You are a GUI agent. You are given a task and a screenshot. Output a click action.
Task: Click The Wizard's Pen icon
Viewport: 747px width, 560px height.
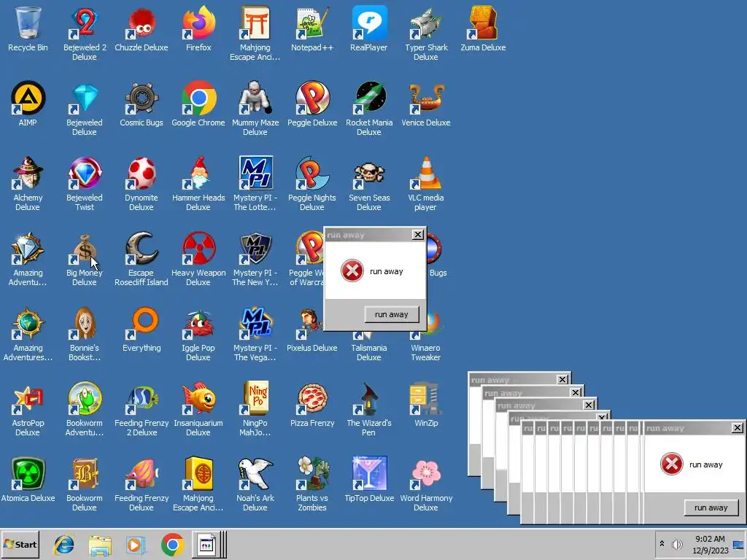coord(368,399)
